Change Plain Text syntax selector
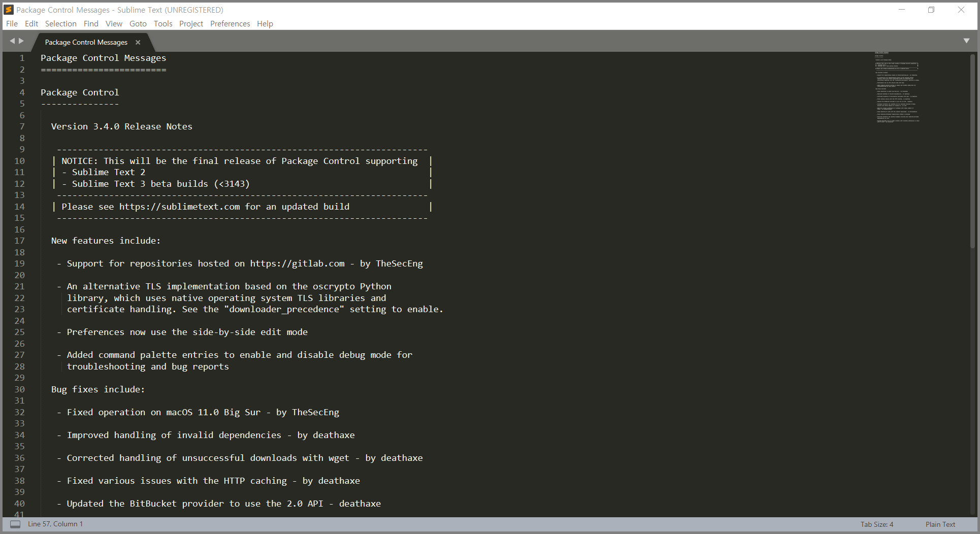Image resolution: width=980 pixels, height=534 pixels. pos(940,524)
